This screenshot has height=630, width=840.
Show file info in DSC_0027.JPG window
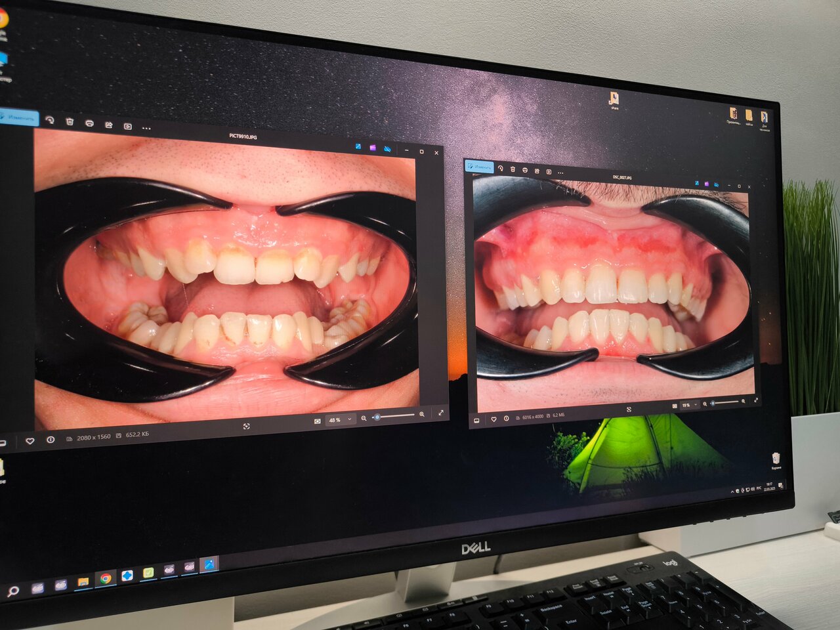click(506, 418)
